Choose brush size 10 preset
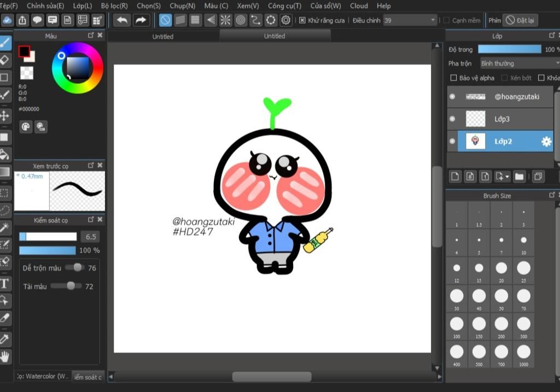This screenshot has height=392, width=560. pos(523,243)
